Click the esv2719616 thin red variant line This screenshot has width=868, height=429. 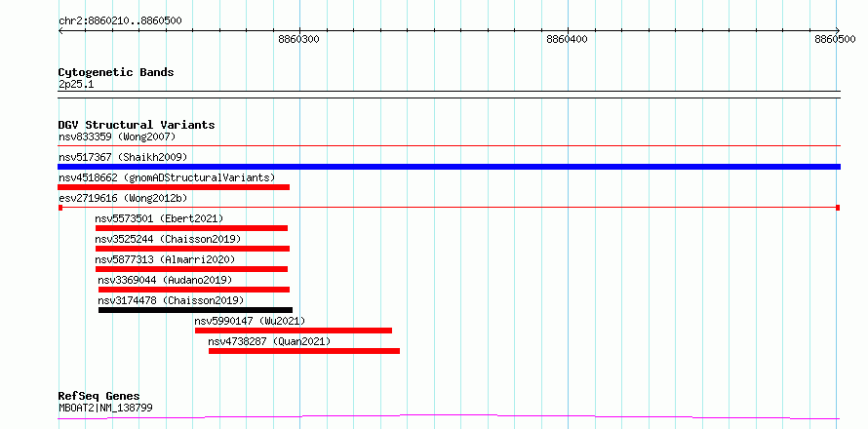pos(450,208)
